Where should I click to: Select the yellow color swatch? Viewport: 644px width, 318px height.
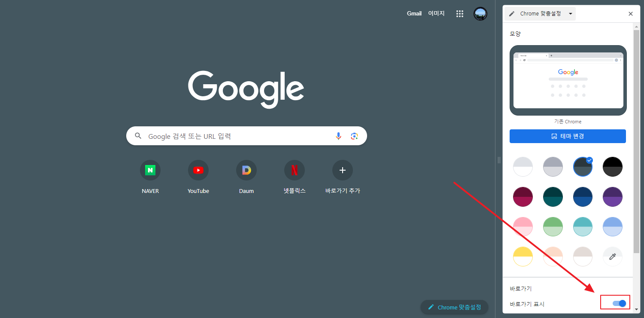tap(523, 257)
